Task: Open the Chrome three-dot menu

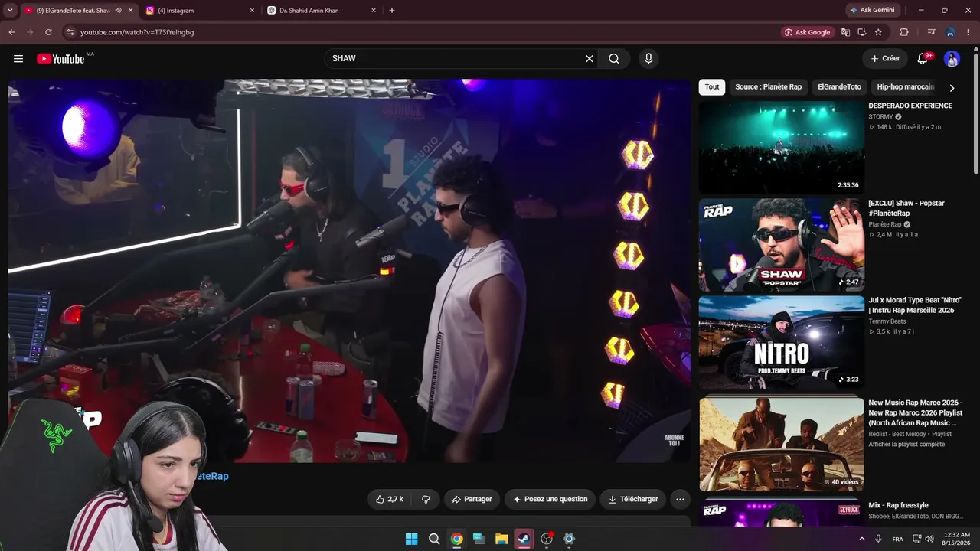Action: 969,32
